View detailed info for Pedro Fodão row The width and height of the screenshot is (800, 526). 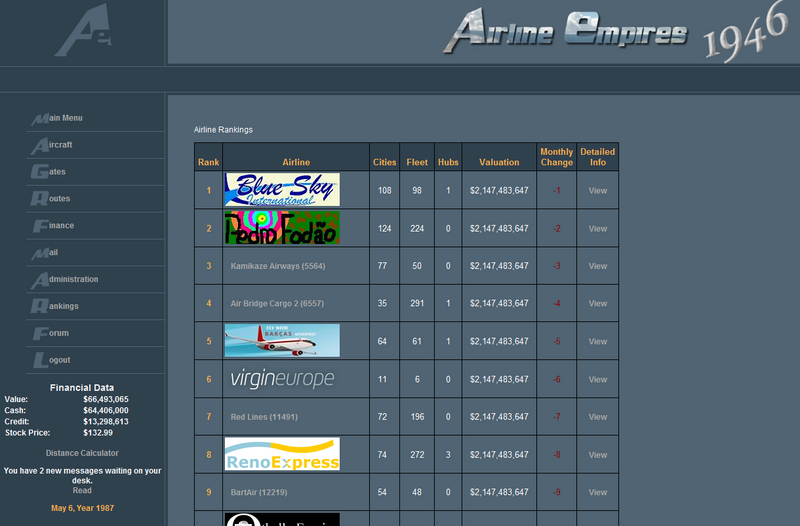pos(597,229)
